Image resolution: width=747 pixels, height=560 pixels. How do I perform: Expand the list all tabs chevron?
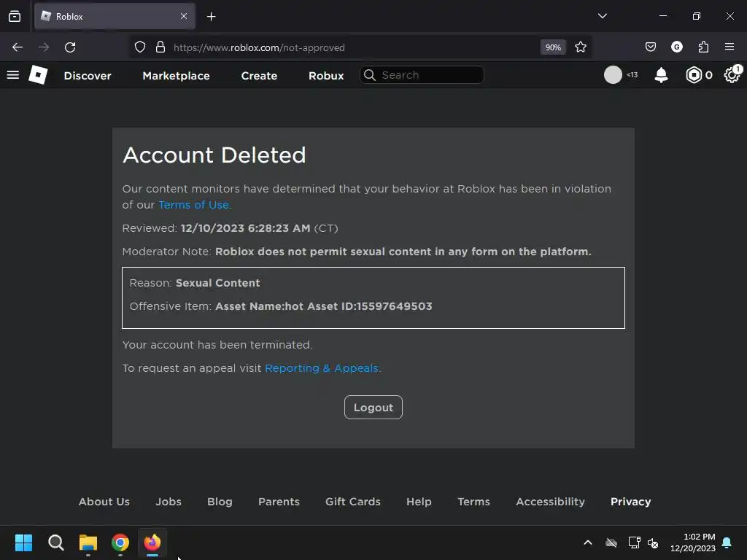(602, 16)
